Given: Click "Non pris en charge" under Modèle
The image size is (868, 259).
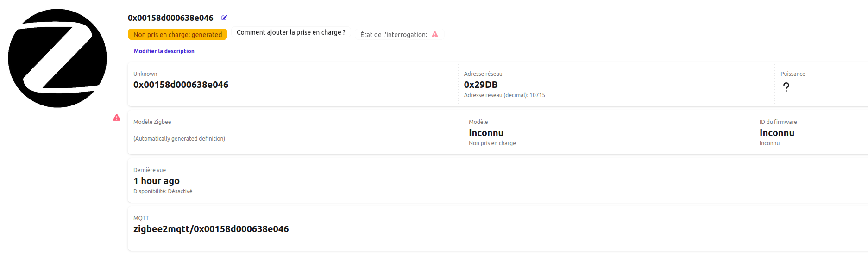Looking at the screenshot, I should coord(492,143).
